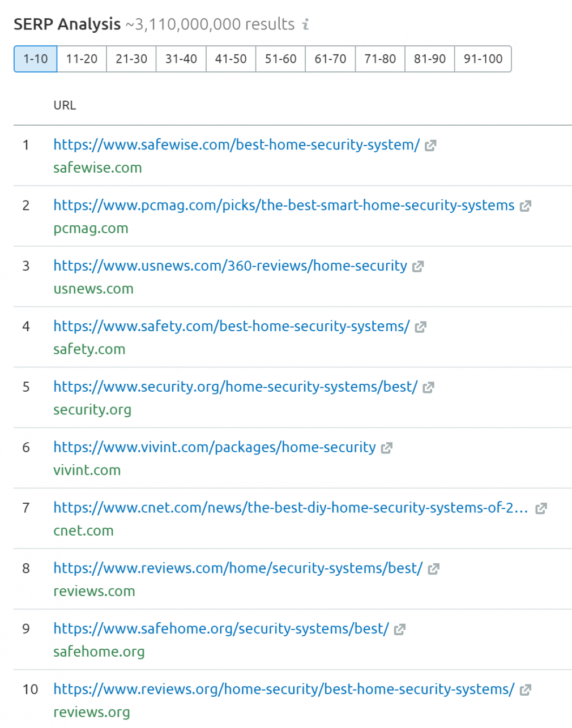Open the security.org home-security-systems URL
The width and height of the screenshot is (572, 728).
[x=236, y=387]
